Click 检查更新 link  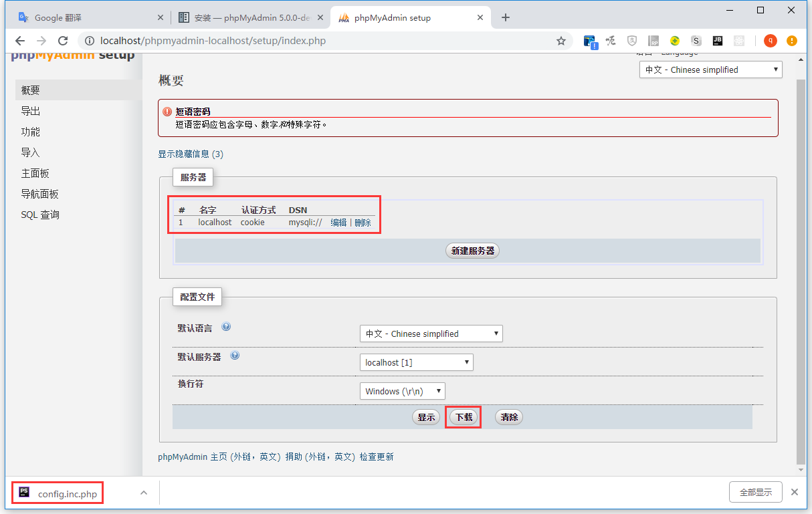tap(377, 457)
